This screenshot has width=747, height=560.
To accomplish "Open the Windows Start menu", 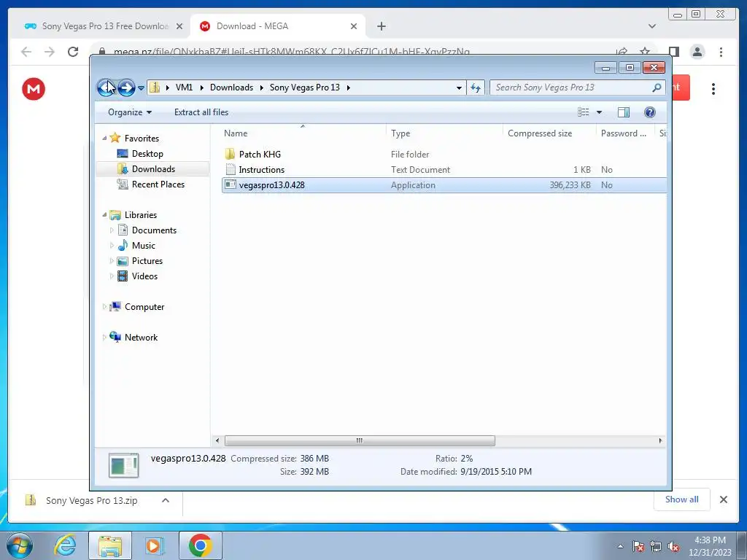I will (x=20, y=545).
